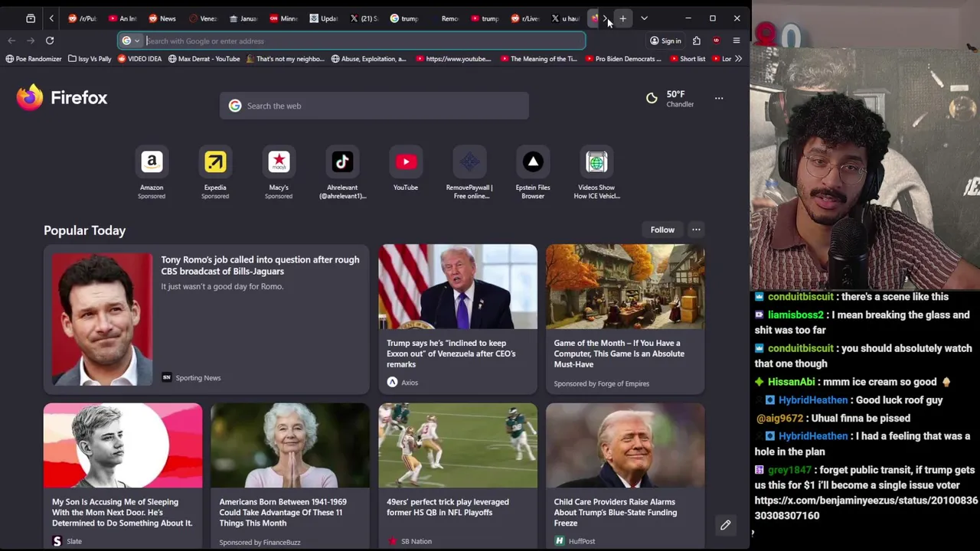
Task: Expand the list all tabs dropdown
Action: (644, 18)
